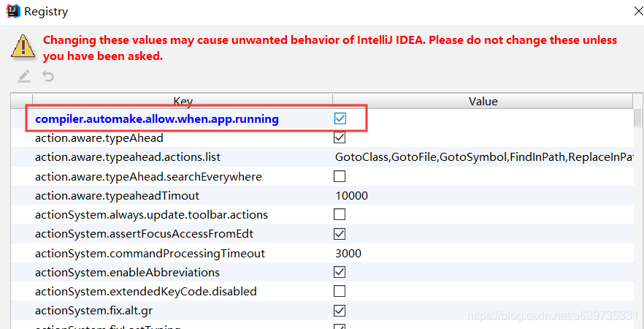Click the 3000 value cell
The image size is (644, 329).
click(484, 253)
